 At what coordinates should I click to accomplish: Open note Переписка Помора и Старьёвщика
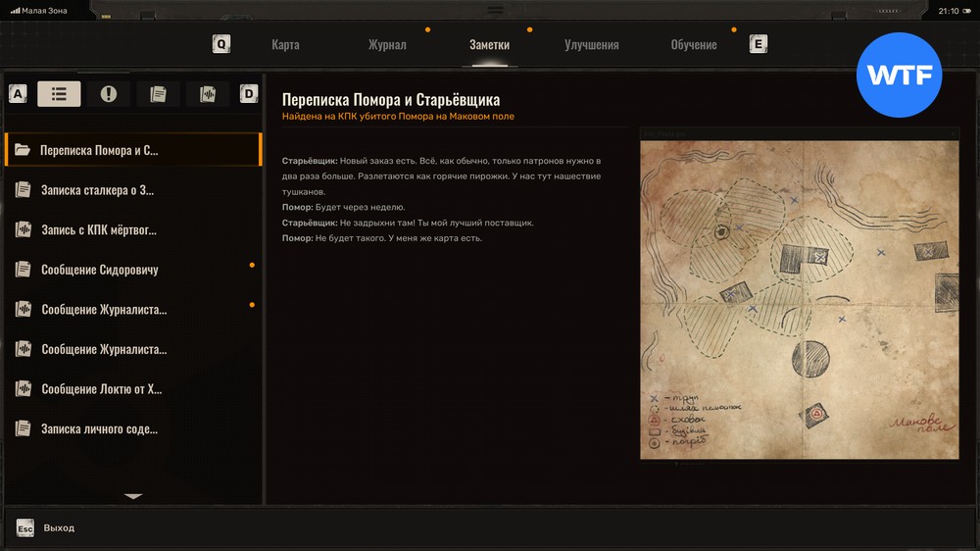(x=132, y=151)
